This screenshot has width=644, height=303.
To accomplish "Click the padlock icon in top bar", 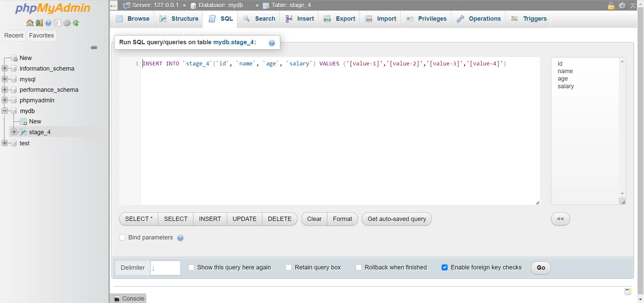I will 611,6.
